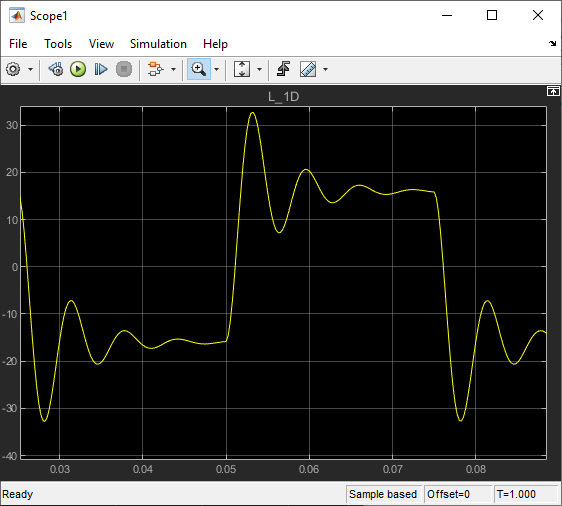Click the Sample based status field
The height and width of the screenshot is (506, 562).
(x=383, y=495)
